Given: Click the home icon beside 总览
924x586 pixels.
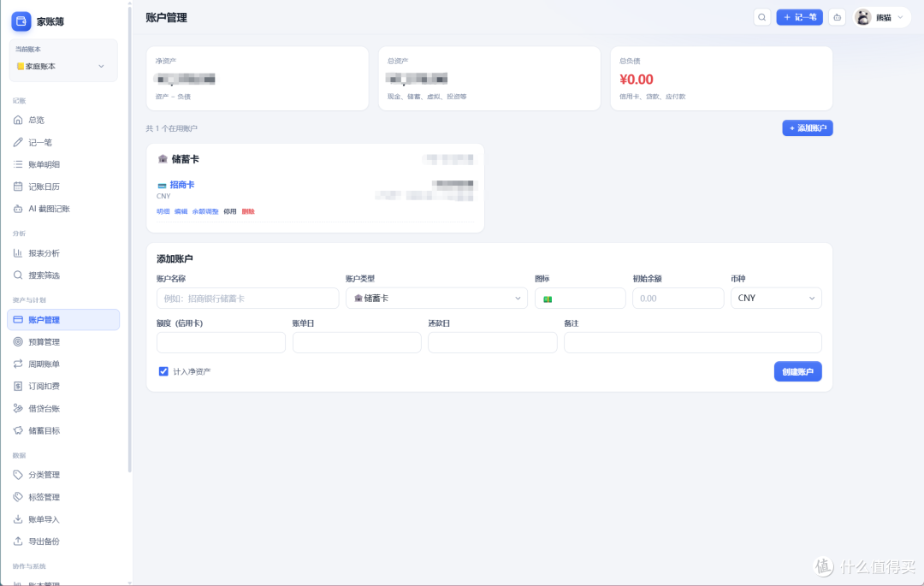Looking at the screenshot, I should 18,120.
